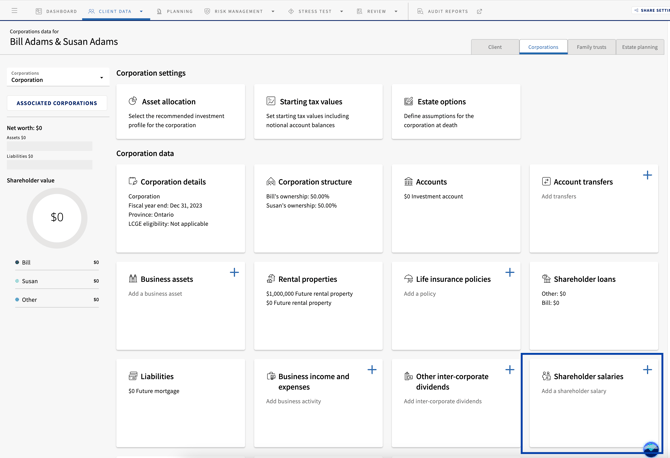Open the Planning menu item
The width and height of the screenshot is (670, 458).
click(x=174, y=11)
